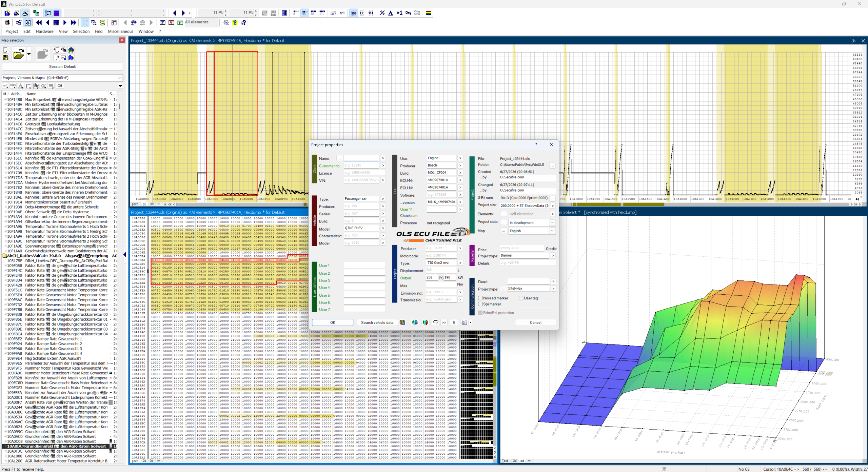
Task: Expand the Projects, Versions & Maps combo box
Action: coord(120,78)
